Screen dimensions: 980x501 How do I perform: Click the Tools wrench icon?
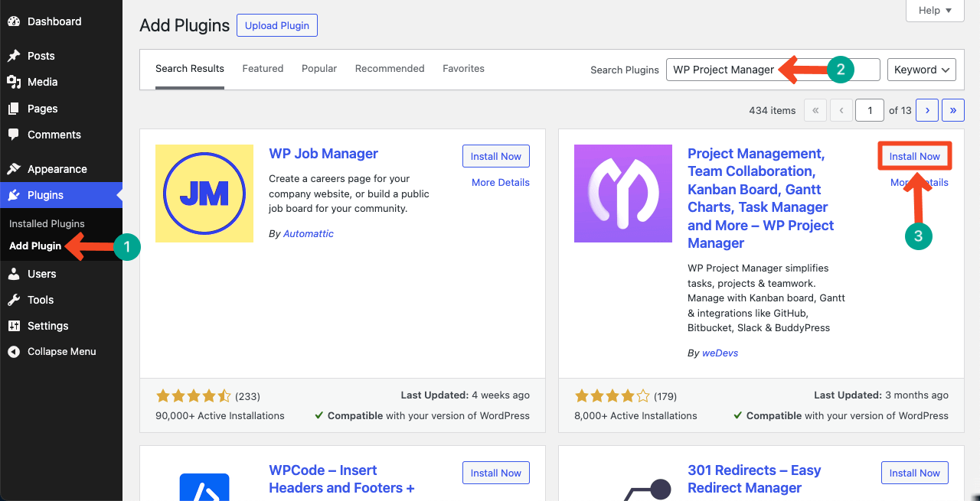(x=14, y=300)
